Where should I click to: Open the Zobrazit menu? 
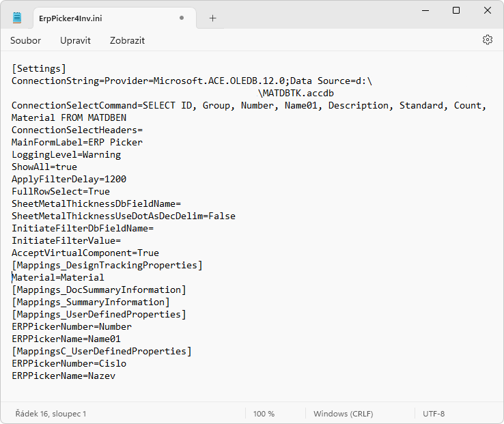point(127,40)
